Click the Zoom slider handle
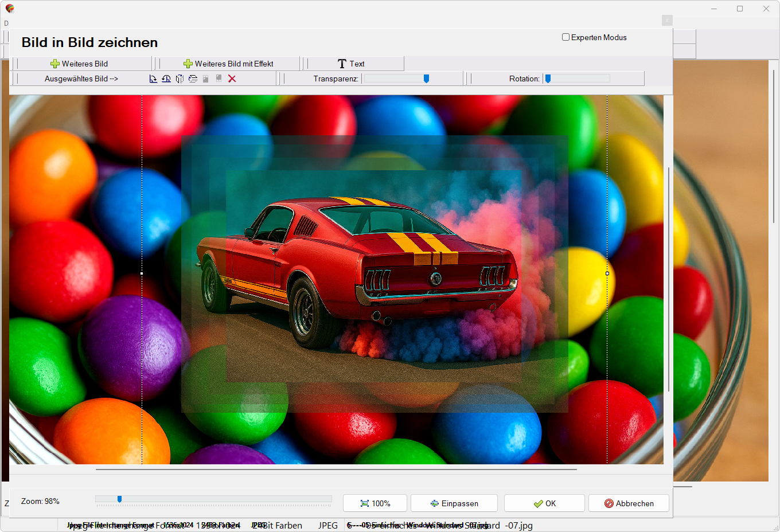The width and height of the screenshot is (780, 532). point(119,499)
